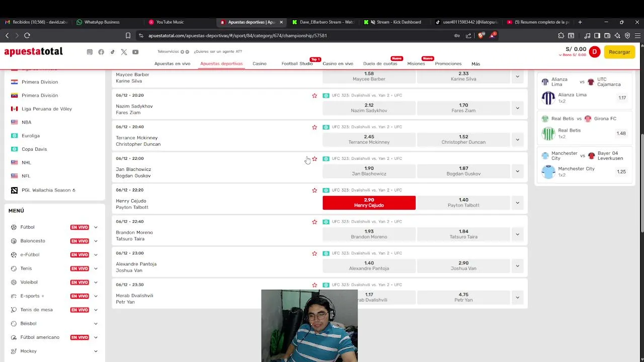644x362 pixels.
Task: Open the browser hamburger menu
Action: click(x=636, y=36)
